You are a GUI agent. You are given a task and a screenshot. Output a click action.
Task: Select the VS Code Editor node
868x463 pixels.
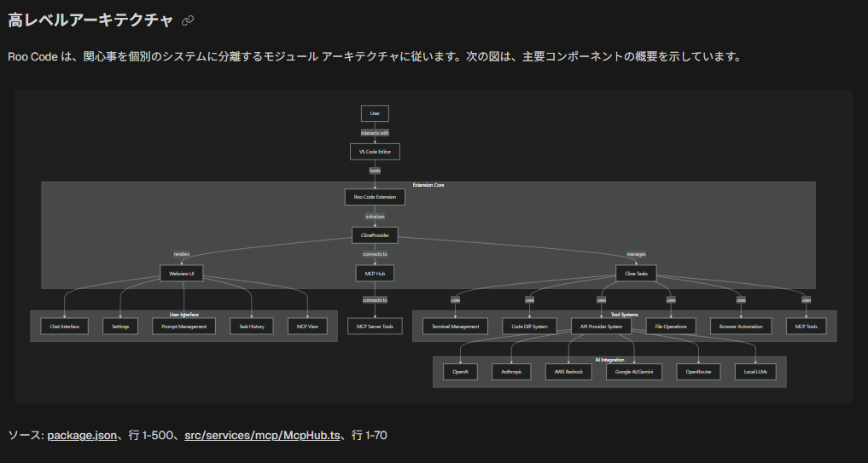tap(375, 152)
